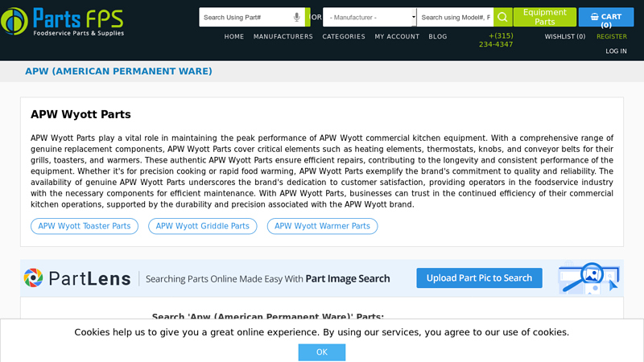Click APW (American Permanent Ware) breadcrumb heading
Image resolution: width=644 pixels, height=362 pixels.
(x=118, y=72)
